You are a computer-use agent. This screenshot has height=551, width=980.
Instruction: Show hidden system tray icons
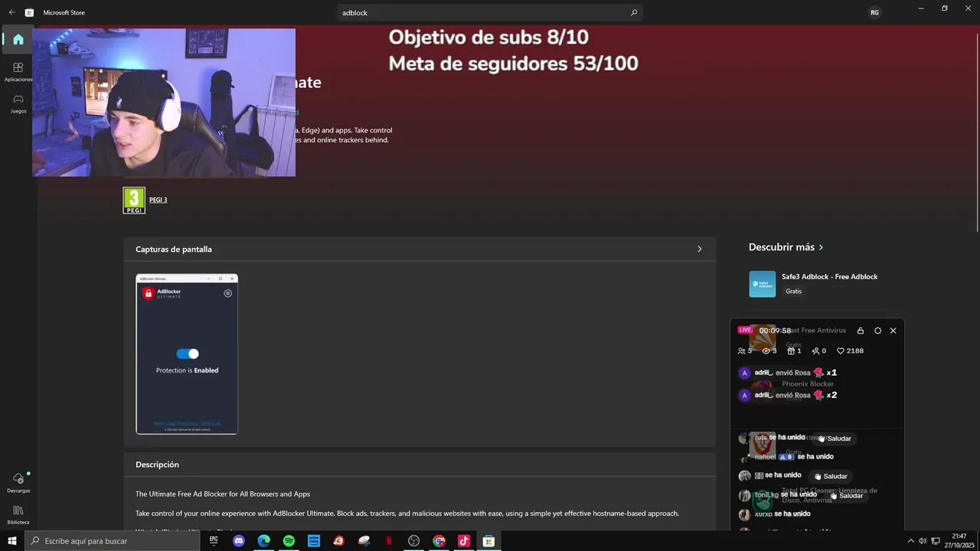pyautogui.click(x=910, y=541)
